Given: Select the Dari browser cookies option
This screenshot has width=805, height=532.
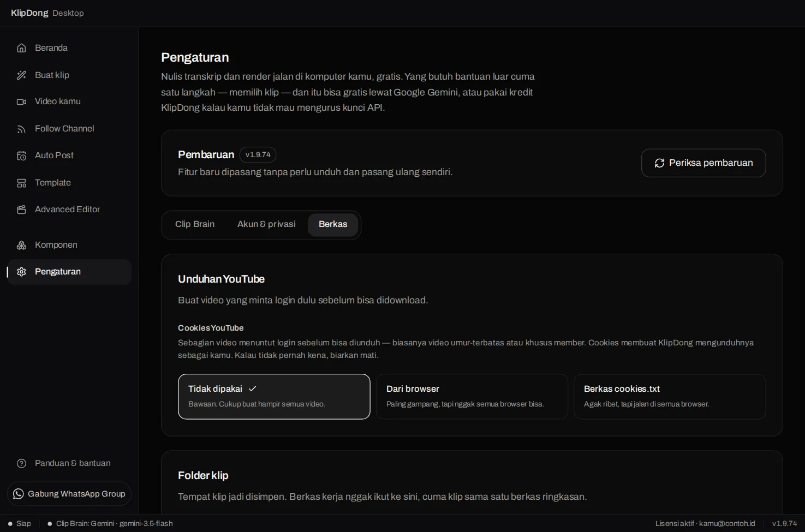Looking at the screenshot, I should (472, 397).
